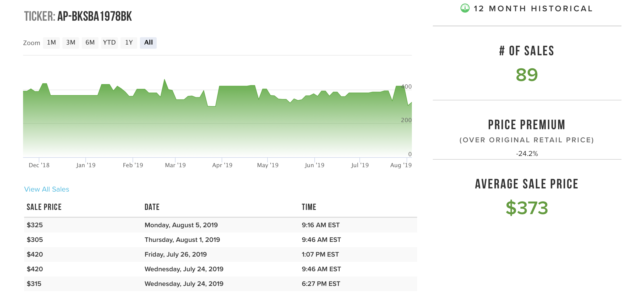This screenshot has width=644, height=293.
Task: Switch chart to YTD zoom
Action: point(109,42)
